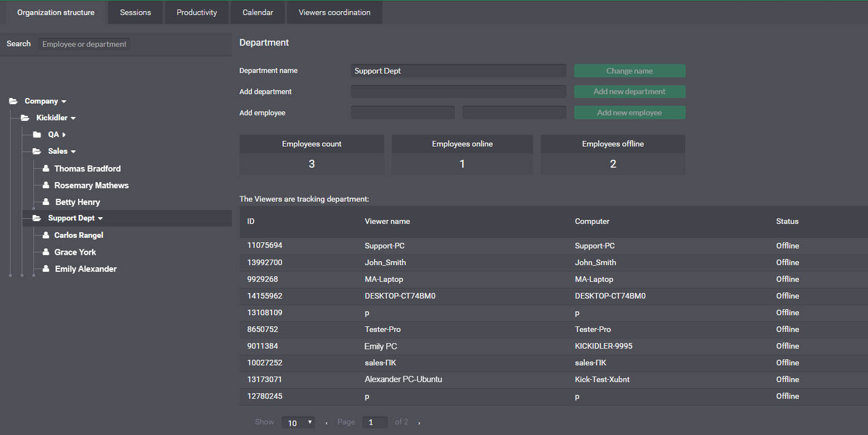Open the Viewers coordination tab
The height and width of the screenshot is (435, 868).
pos(334,12)
